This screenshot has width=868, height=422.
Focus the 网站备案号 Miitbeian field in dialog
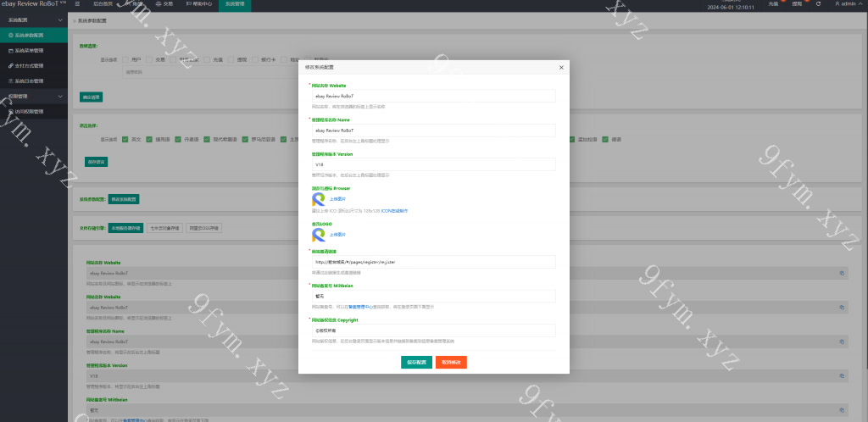433,296
